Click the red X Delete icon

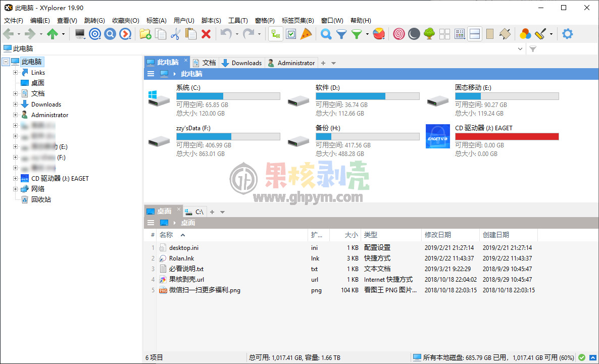tap(206, 34)
